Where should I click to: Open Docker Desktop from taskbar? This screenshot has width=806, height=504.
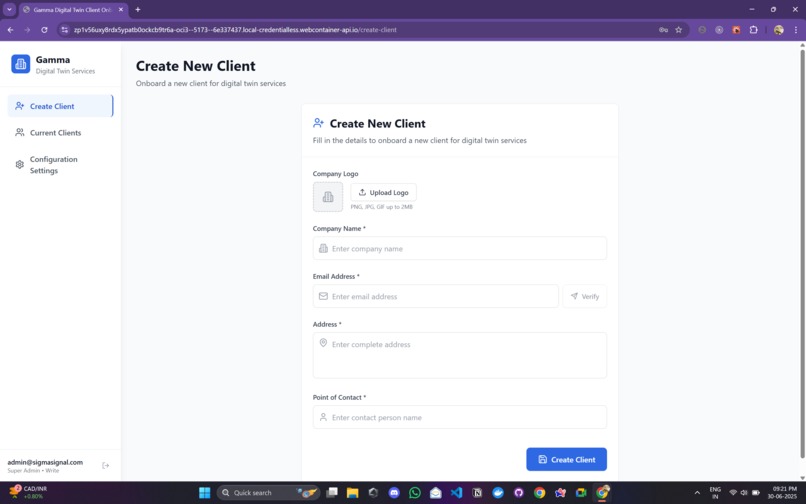pyautogui.click(x=498, y=493)
